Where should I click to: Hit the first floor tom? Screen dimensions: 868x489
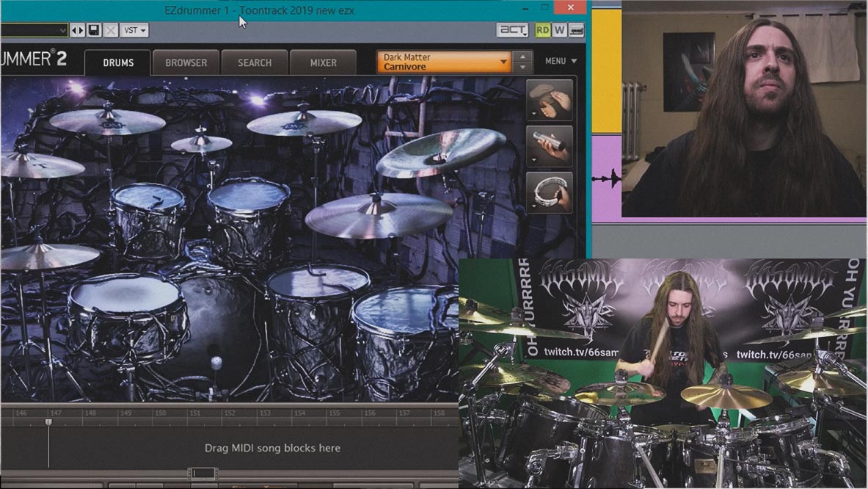318,283
